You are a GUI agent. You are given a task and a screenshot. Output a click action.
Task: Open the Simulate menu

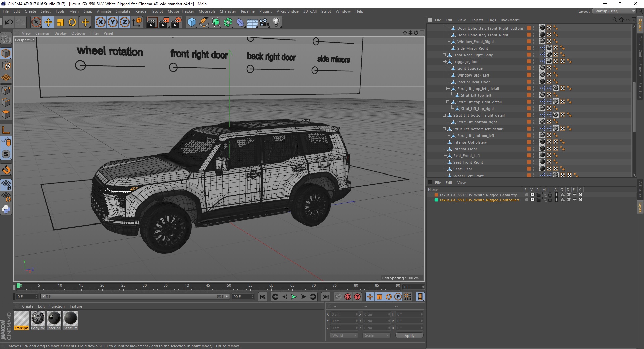(123, 11)
